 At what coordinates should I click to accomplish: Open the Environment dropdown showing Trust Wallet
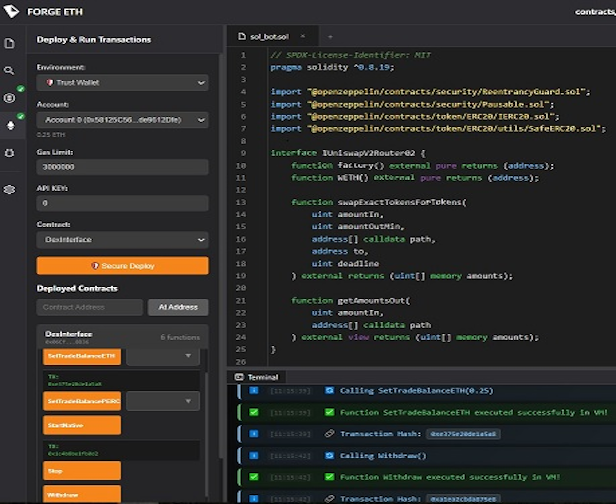pos(122,82)
